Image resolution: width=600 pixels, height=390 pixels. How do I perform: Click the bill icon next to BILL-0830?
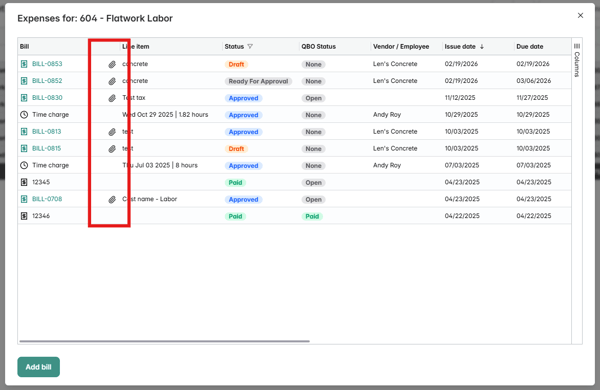point(24,98)
